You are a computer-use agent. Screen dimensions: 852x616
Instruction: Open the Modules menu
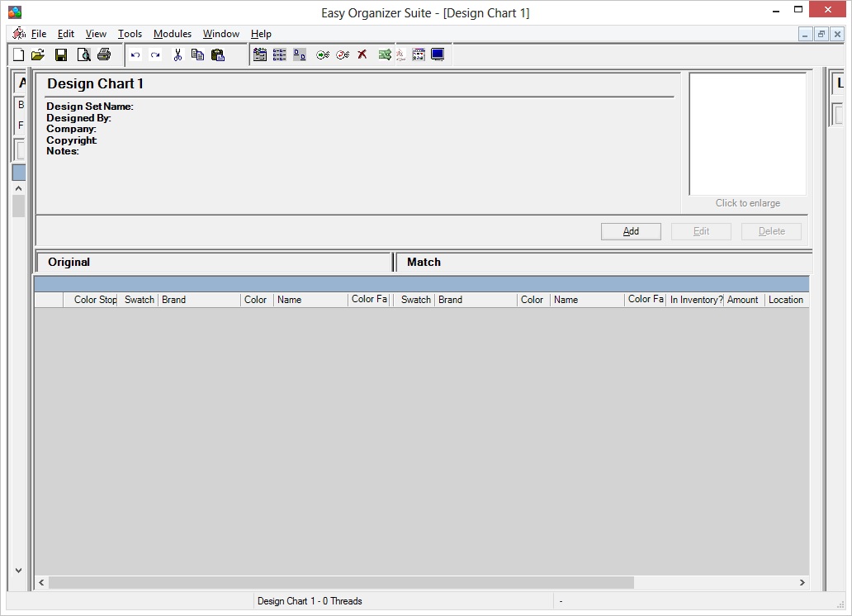coord(172,34)
